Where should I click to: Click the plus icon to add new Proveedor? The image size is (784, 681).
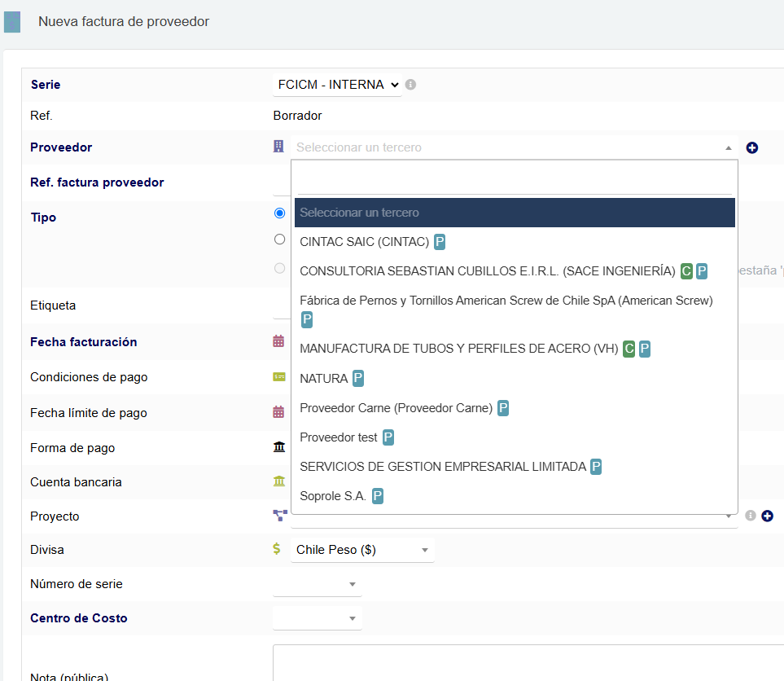752,148
